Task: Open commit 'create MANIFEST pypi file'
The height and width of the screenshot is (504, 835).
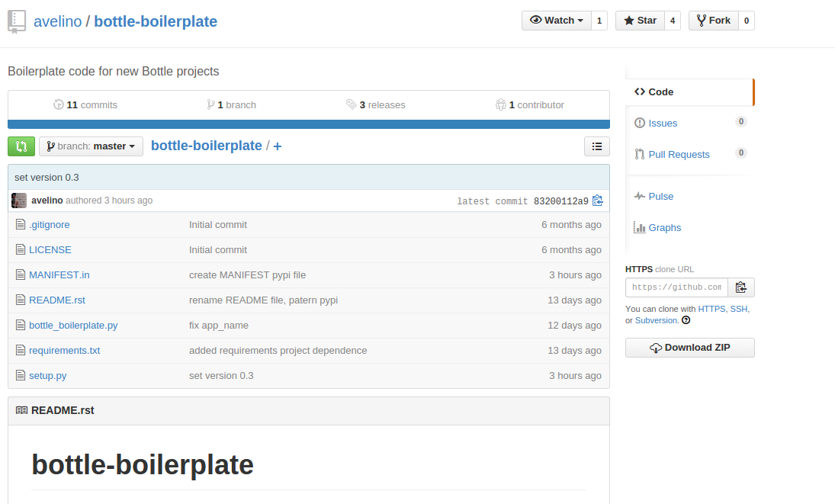Action: point(248,274)
